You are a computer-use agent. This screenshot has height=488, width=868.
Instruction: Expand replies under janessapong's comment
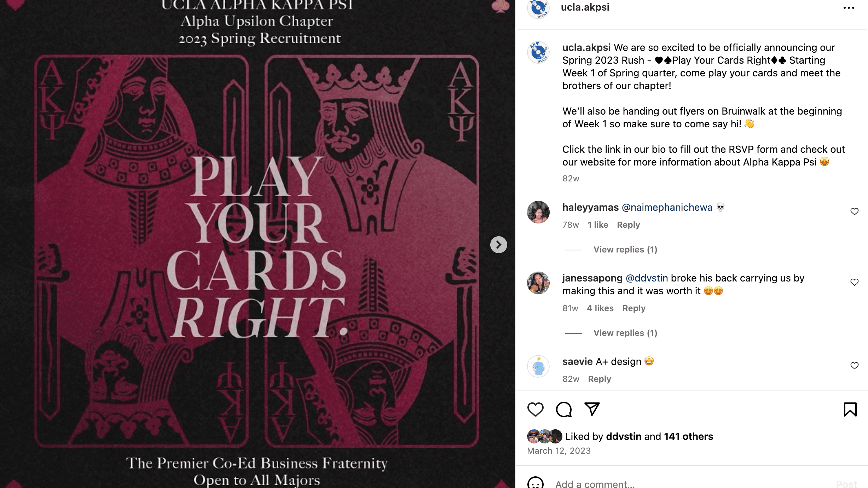tap(625, 333)
